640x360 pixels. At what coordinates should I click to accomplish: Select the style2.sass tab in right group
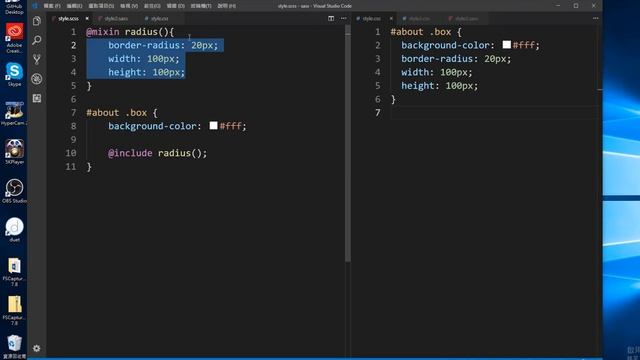466,18
